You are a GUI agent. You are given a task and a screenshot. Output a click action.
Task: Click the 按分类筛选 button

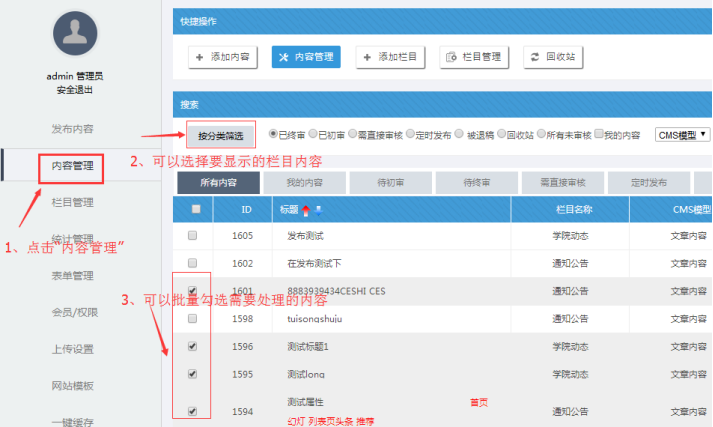220,134
